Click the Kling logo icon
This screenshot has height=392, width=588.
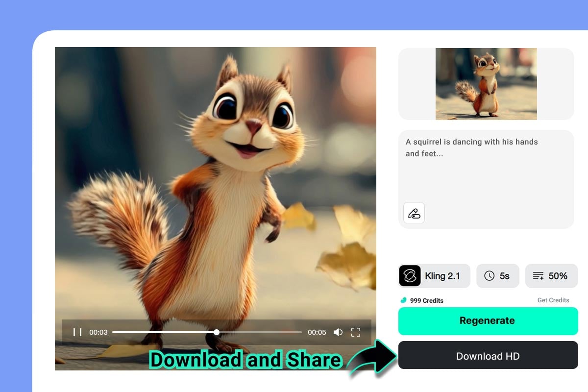pos(410,276)
